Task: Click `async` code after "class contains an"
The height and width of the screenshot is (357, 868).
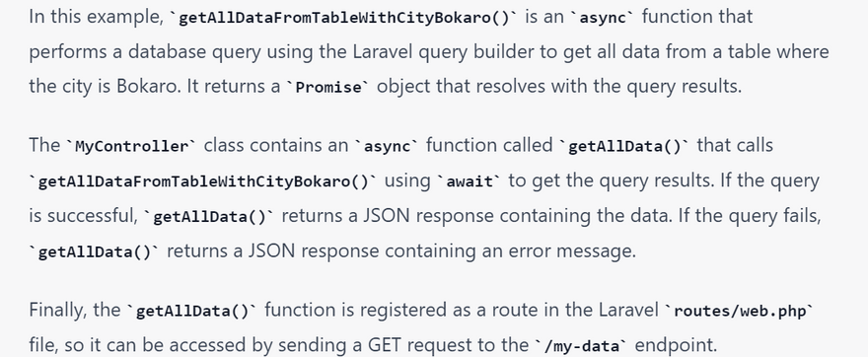Action: click(x=387, y=147)
